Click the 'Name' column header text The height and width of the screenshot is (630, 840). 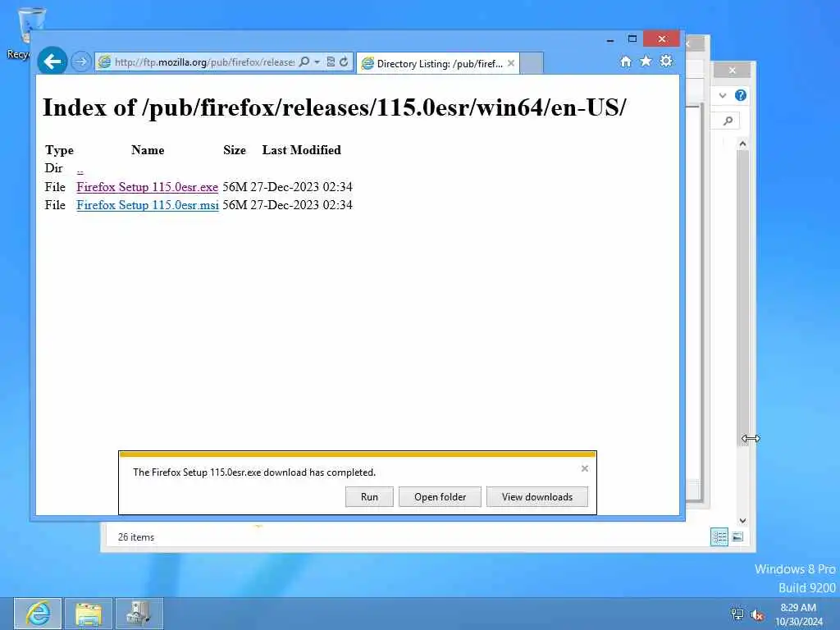[148, 150]
